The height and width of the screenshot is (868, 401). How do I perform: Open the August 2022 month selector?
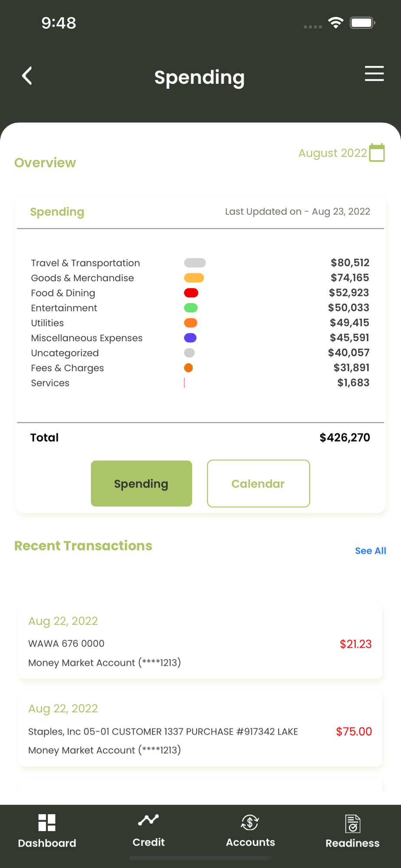332,153
